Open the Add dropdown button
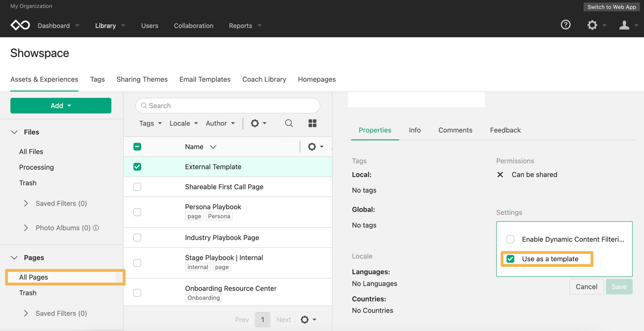This screenshot has width=644, height=331. pos(61,105)
